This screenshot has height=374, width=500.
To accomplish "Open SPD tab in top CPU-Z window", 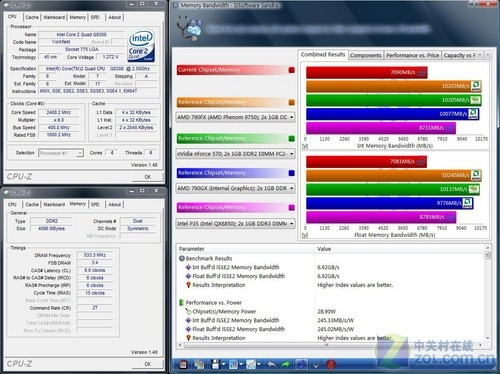I will [95, 17].
